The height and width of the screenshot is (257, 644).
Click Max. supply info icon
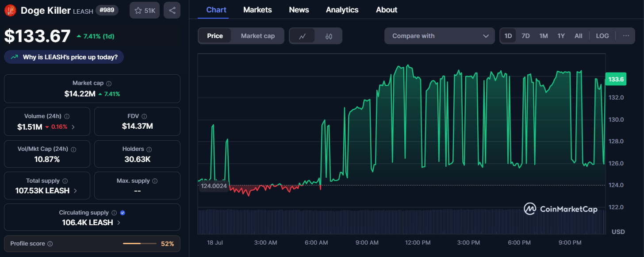click(x=155, y=181)
